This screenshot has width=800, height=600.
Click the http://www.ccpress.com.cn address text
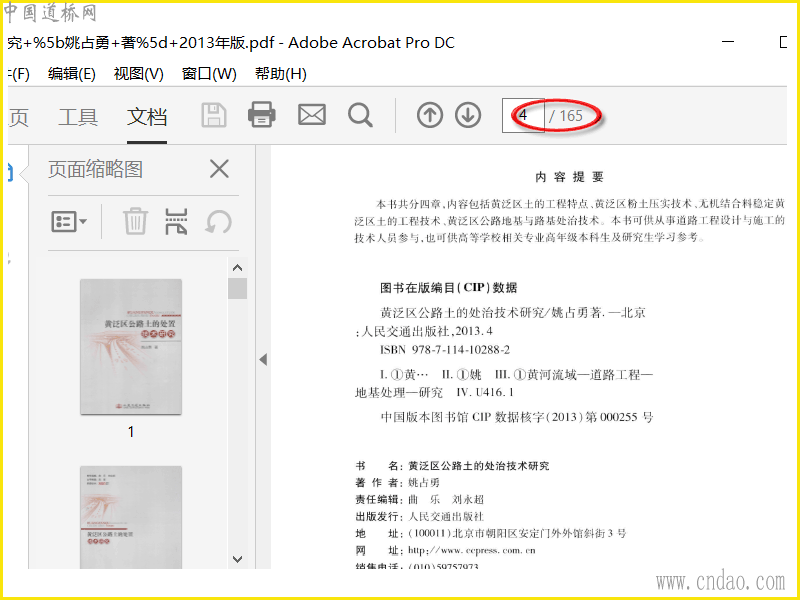tap(472, 551)
